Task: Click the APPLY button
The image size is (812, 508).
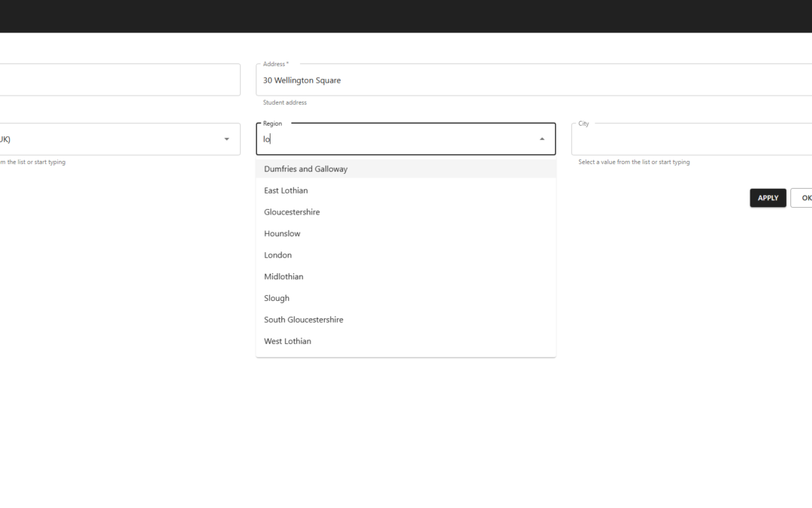Action: coord(768,198)
